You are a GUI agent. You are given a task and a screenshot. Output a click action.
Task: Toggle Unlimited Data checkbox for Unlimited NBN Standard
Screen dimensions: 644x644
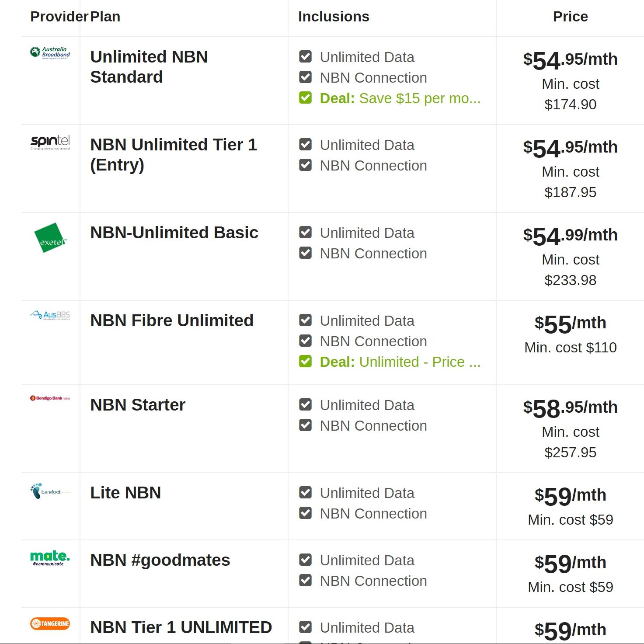point(306,57)
